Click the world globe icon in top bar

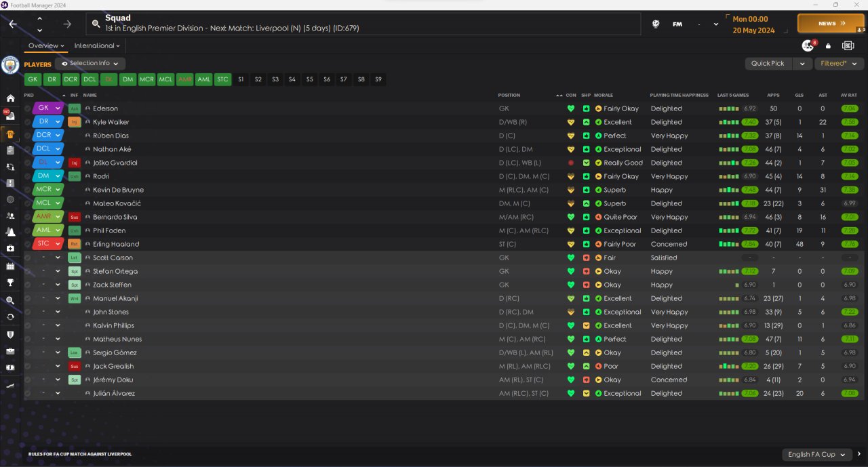point(656,24)
